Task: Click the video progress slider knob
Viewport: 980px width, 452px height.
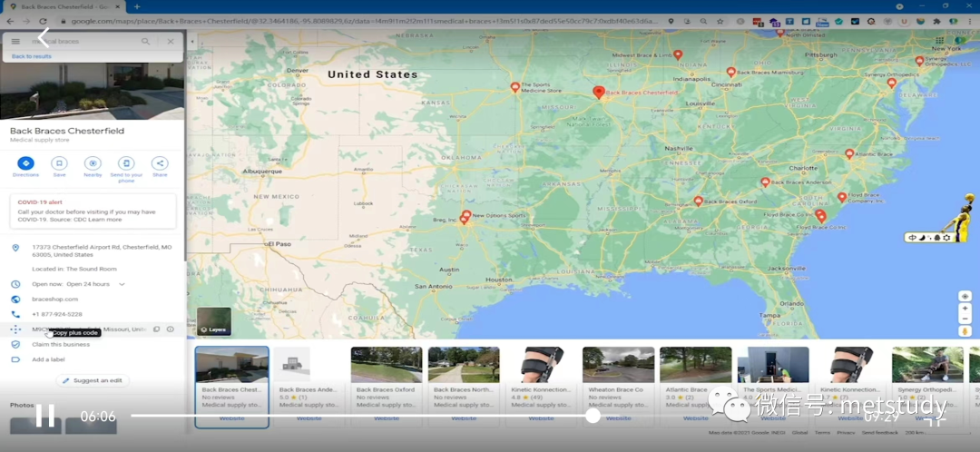Action: coord(593,415)
